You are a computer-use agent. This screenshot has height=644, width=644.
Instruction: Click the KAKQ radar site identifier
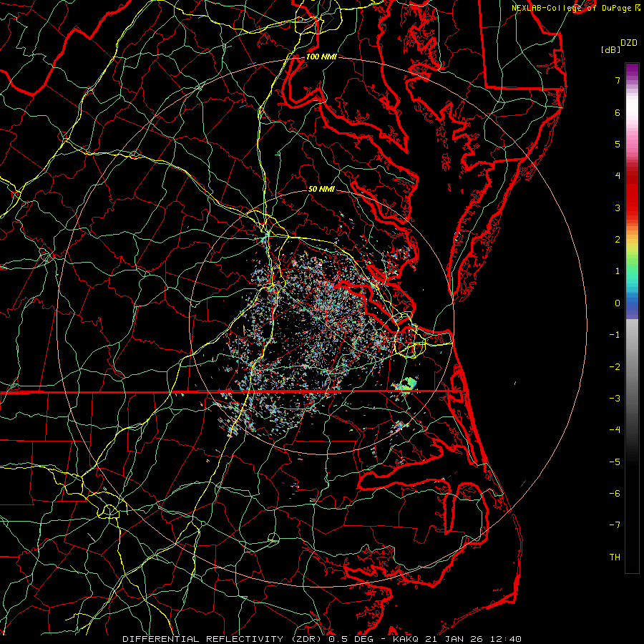pos(407,639)
